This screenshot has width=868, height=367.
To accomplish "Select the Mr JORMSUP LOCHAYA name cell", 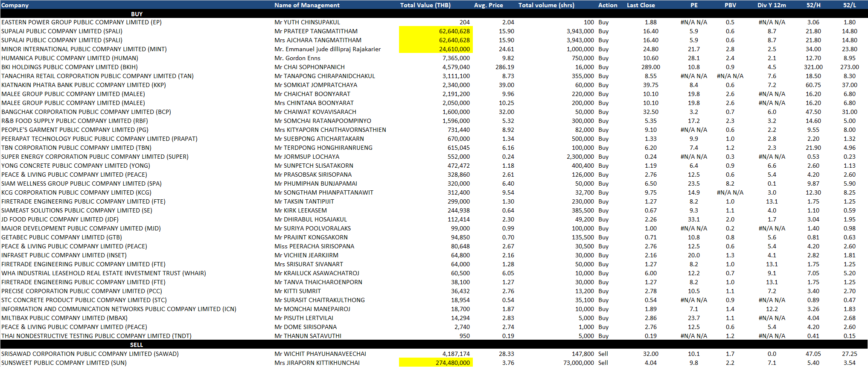I will [x=307, y=157].
